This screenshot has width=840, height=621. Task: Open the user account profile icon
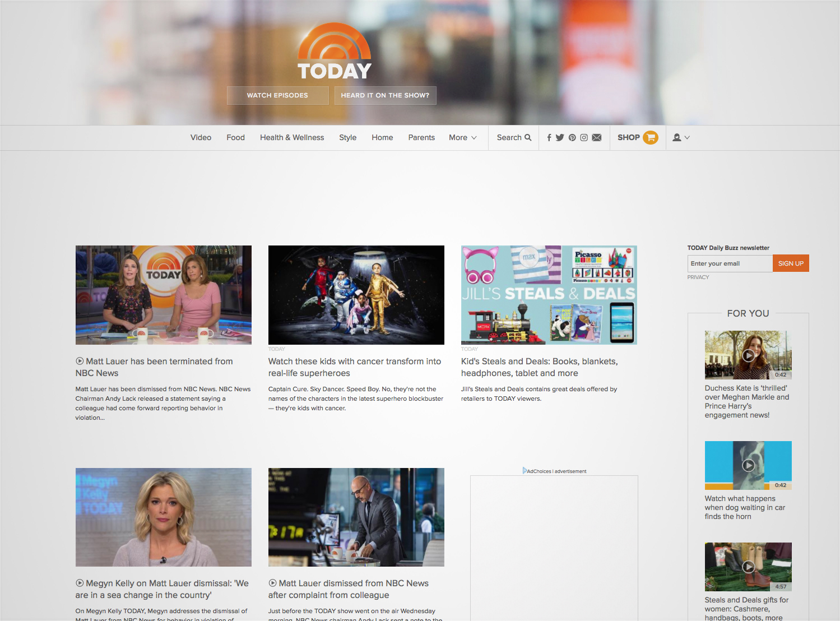677,137
